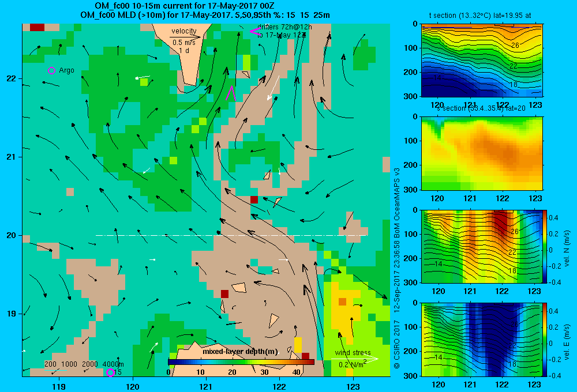Image resolution: width=577 pixels, height=392 pixels.
Task: Click longitude label 121 on the main map
Action: click(206, 386)
